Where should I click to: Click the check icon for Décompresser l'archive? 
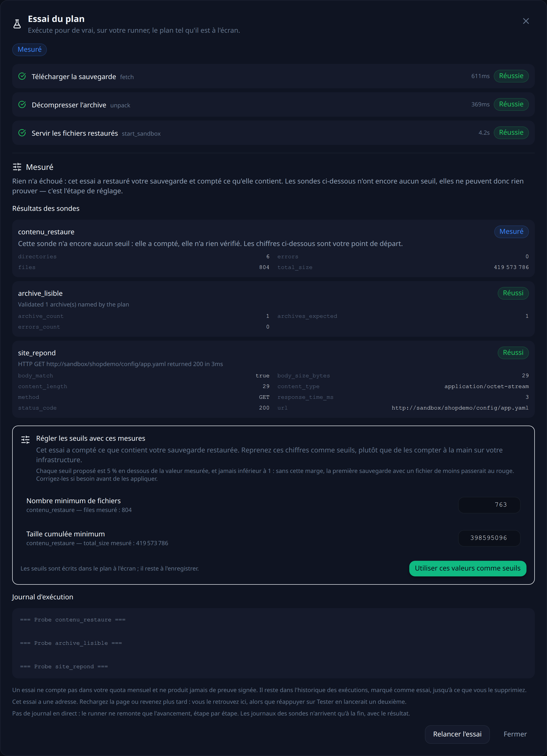[22, 105]
